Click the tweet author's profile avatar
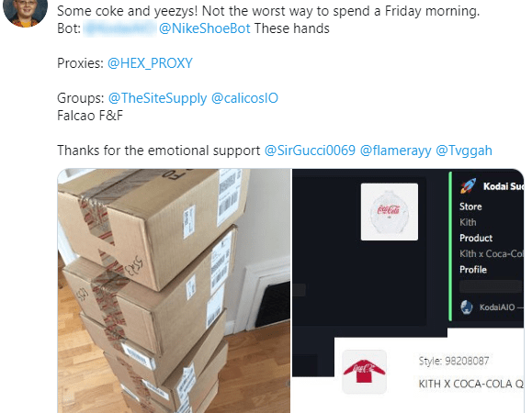The height and width of the screenshot is (413, 532). point(25,12)
